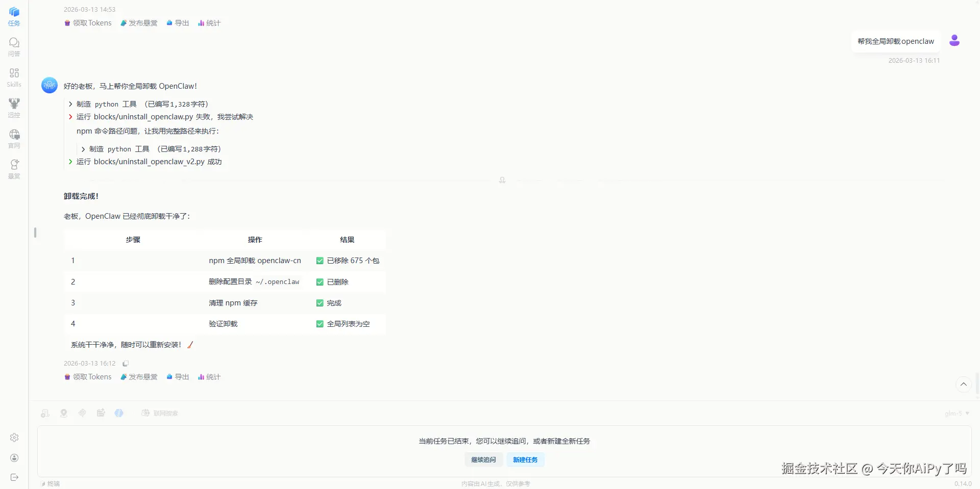Click 导出 under the 16:12 reply
980x489 pixels.
click(178, 377)
